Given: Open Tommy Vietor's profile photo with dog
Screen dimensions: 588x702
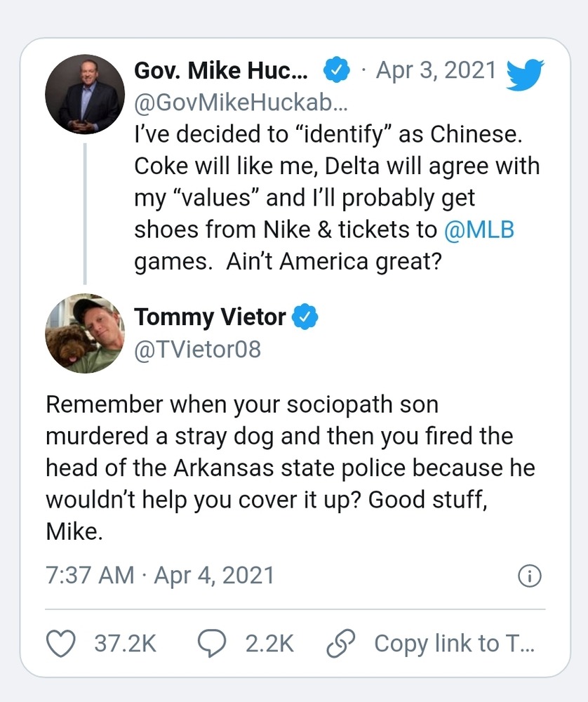Looking at the screenshot, I should pos(85,333).
